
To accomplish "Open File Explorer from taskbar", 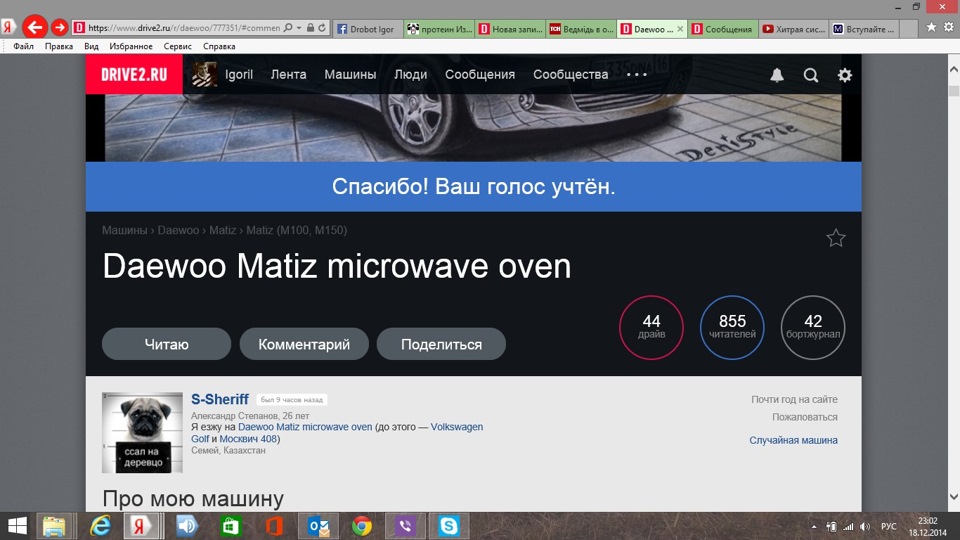I will 54,526.
